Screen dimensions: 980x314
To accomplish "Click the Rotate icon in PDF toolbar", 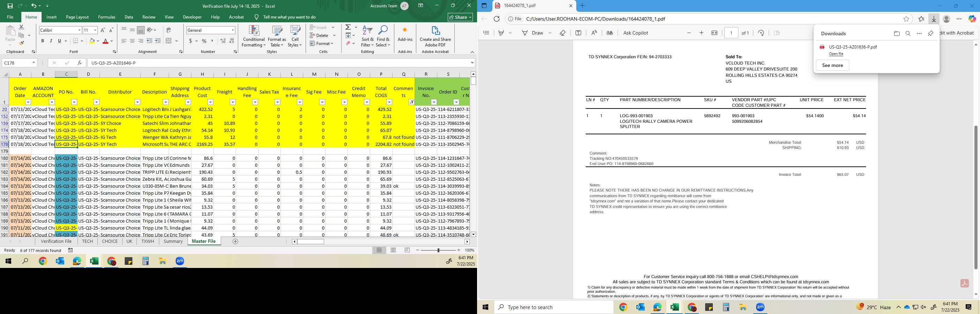I will point(761,33).
